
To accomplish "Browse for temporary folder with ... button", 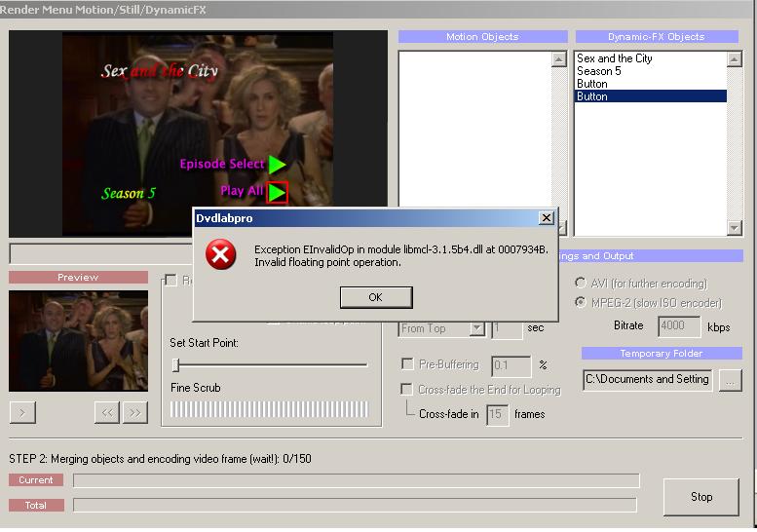I will (x=731, y=381).
